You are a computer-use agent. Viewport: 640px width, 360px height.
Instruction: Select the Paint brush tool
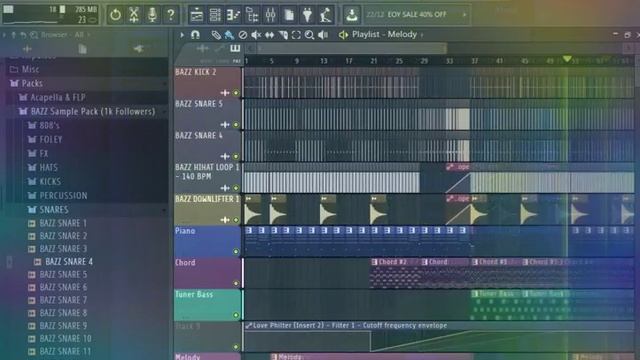click(229, 35)
